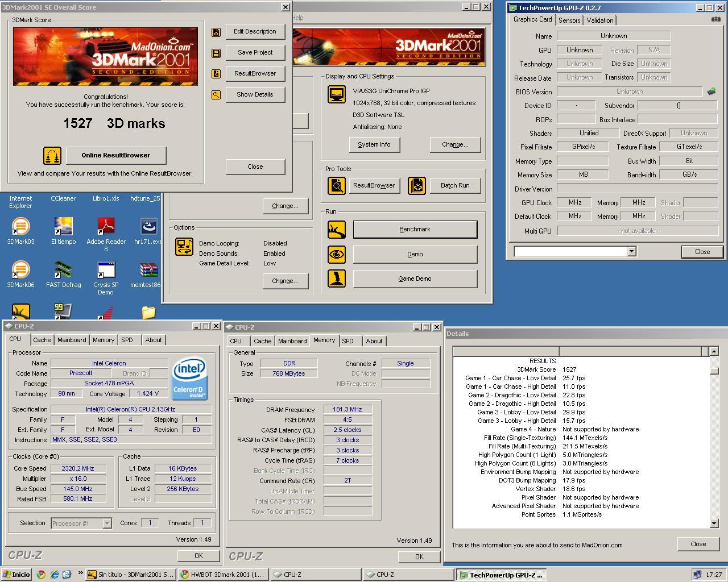728x582 pixels.
Task: Click the monitor icon in Display settings
Action: 336,94
